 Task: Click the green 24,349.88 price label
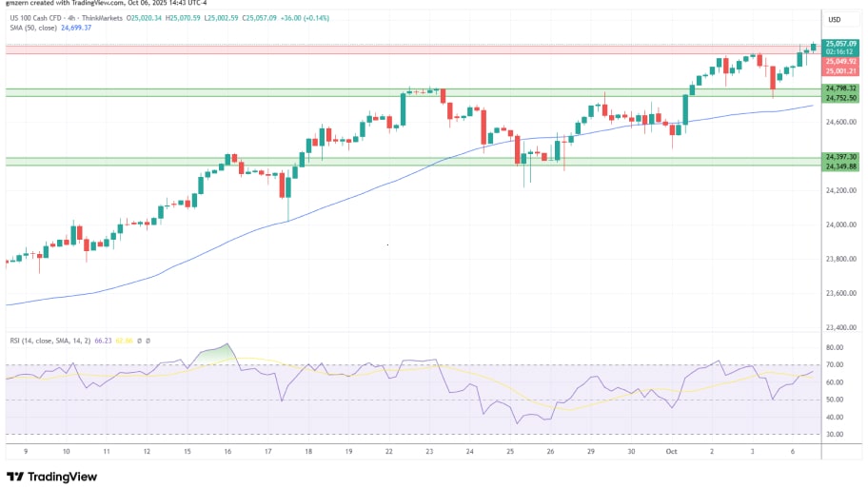point(841,166)
